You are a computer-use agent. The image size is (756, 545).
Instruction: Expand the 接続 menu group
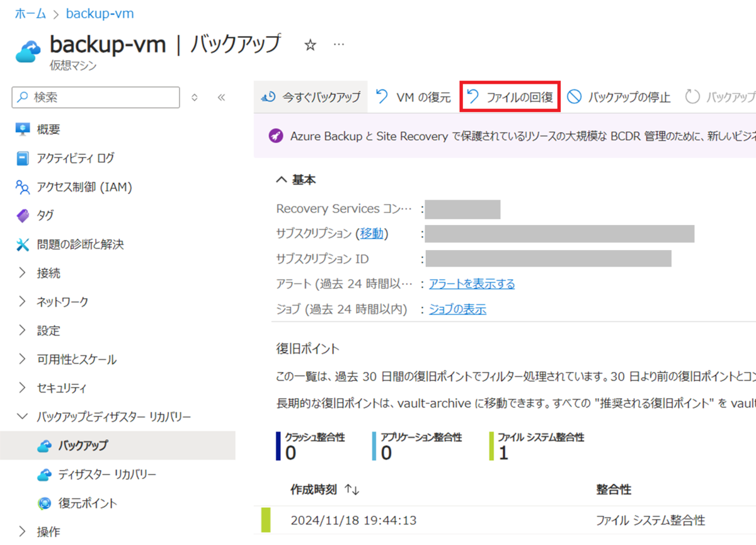(x=23, y=273)
